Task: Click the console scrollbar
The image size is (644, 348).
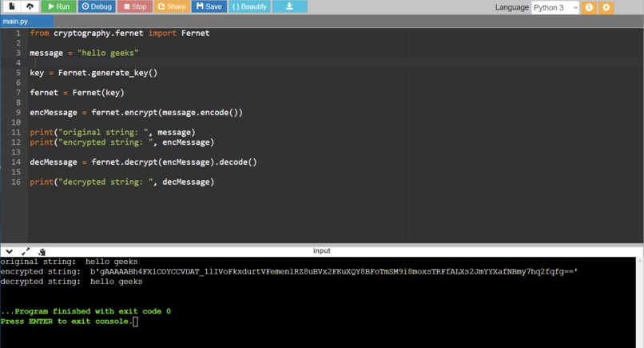Action: 639,302
